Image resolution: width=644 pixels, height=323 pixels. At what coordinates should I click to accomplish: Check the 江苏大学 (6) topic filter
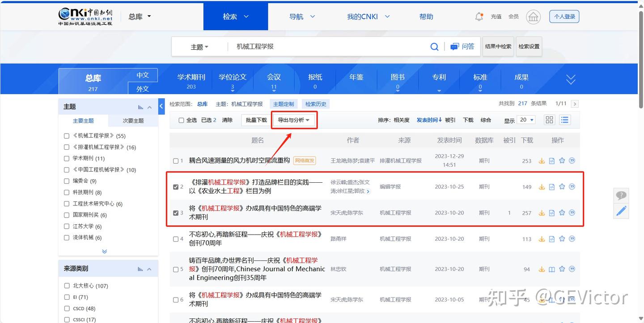67,227
